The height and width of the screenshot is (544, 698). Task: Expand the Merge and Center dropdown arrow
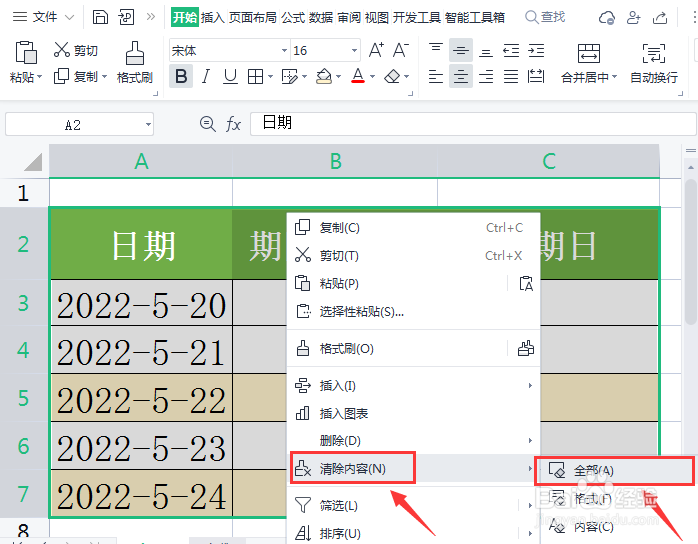[x=614, y=77]
